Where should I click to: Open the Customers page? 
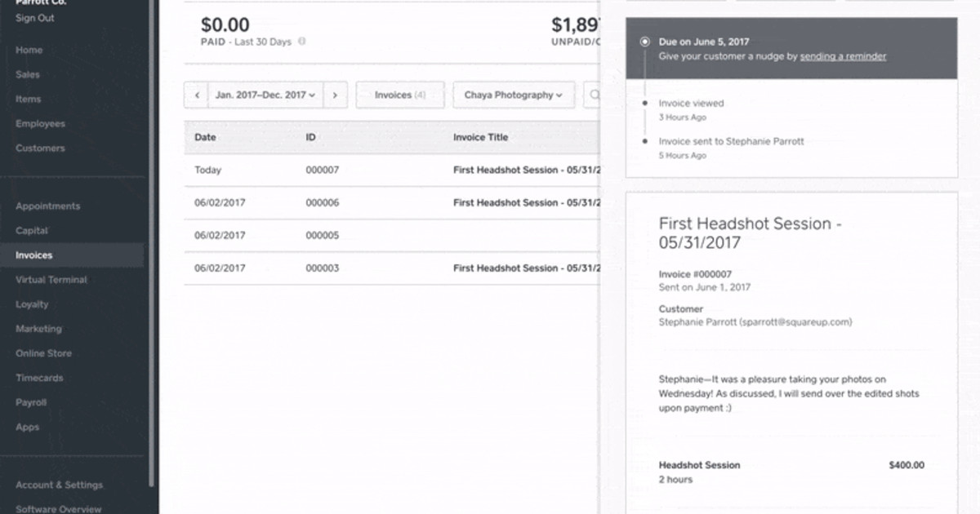coord(39,148)
